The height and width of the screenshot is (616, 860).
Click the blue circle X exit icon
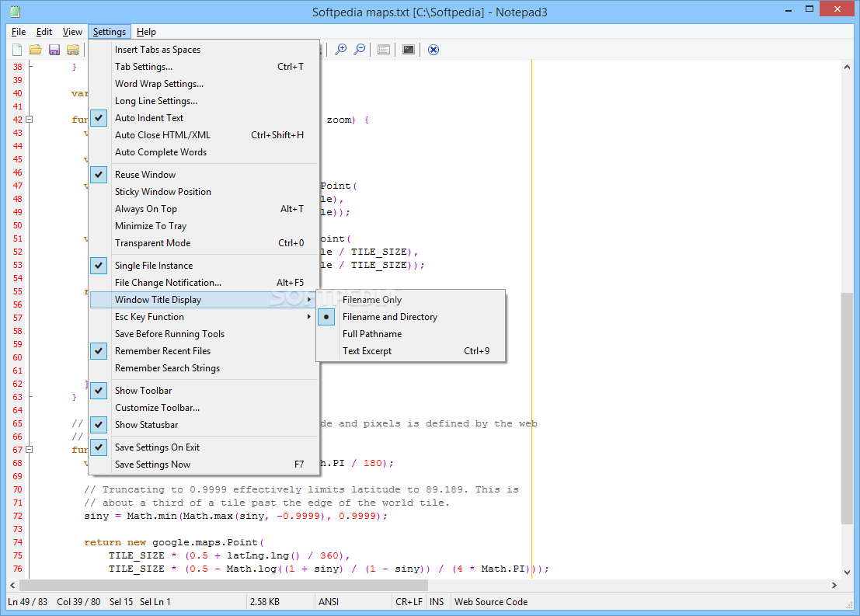pos(433,50)
